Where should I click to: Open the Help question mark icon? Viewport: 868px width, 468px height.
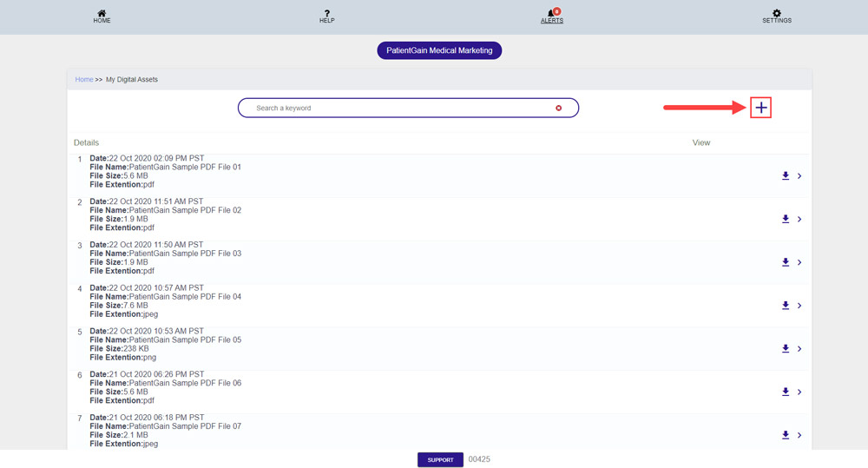point(327,13)
